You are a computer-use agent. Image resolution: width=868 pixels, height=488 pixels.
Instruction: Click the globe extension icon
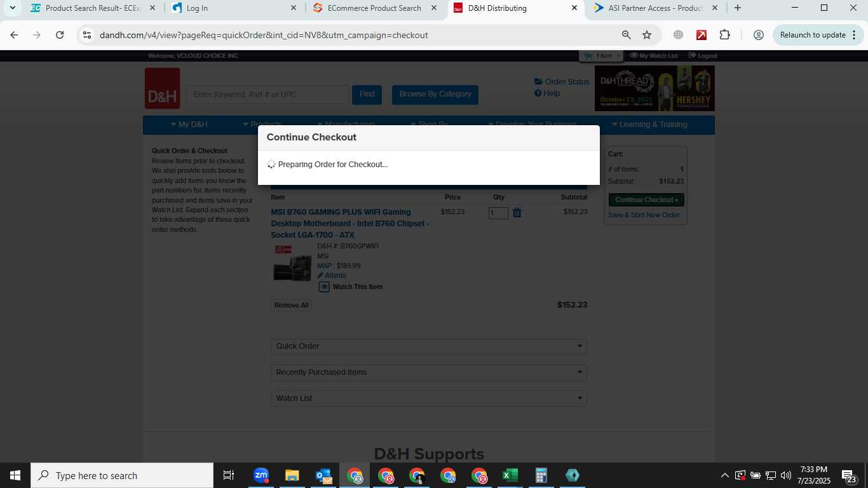tap(678, 35)
